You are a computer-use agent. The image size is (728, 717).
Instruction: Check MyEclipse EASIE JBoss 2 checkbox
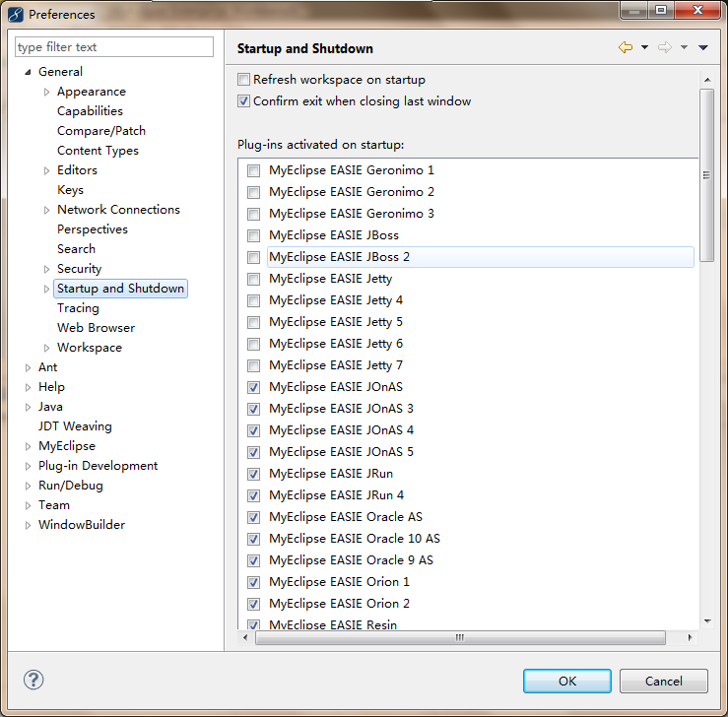click(253, 257)
